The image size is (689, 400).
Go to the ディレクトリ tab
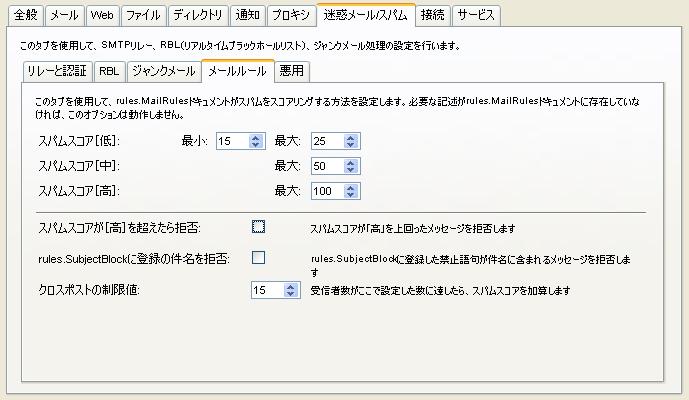(x=198, y=15)
